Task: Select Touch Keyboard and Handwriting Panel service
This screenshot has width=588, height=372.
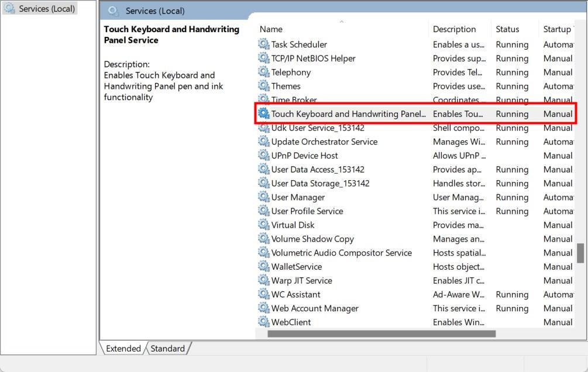Action: tap(348, 114)
